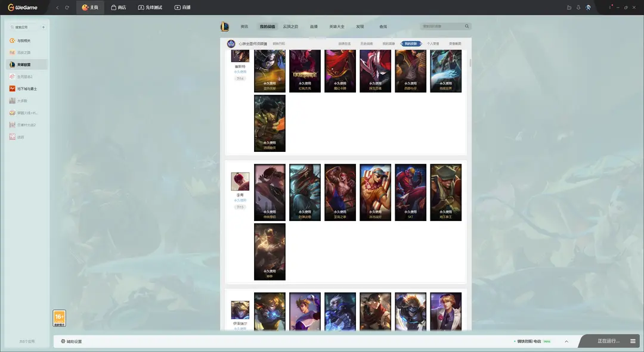
Task: Select the 我的皮肤 sub-tab
Action: (x=411, y=43)
